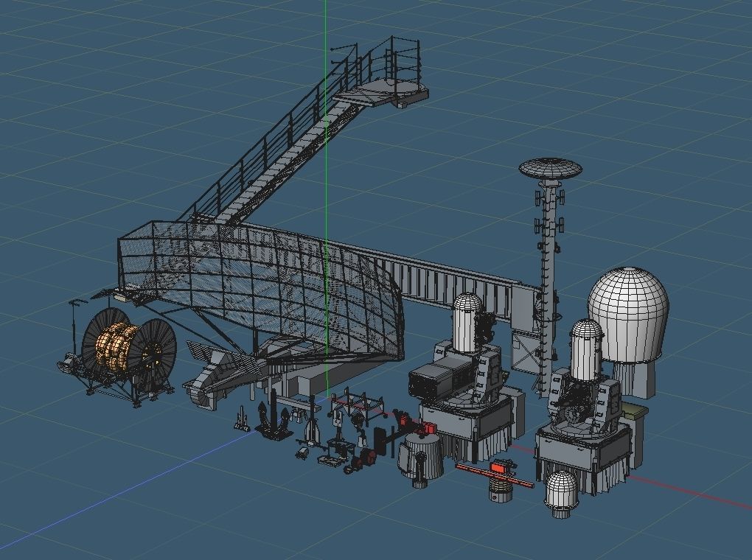Image resolution: width=752 pixels, height=560 pixels.
Task: Click the mushroom-shaped antenna atop the mast
Action: (x=550, y=168)
